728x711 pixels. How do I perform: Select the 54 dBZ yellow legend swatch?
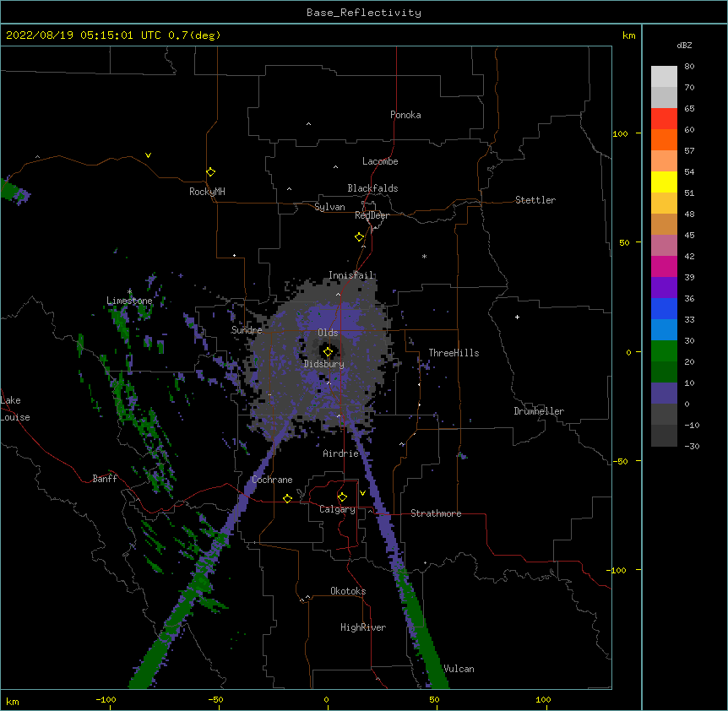[664, 182]
